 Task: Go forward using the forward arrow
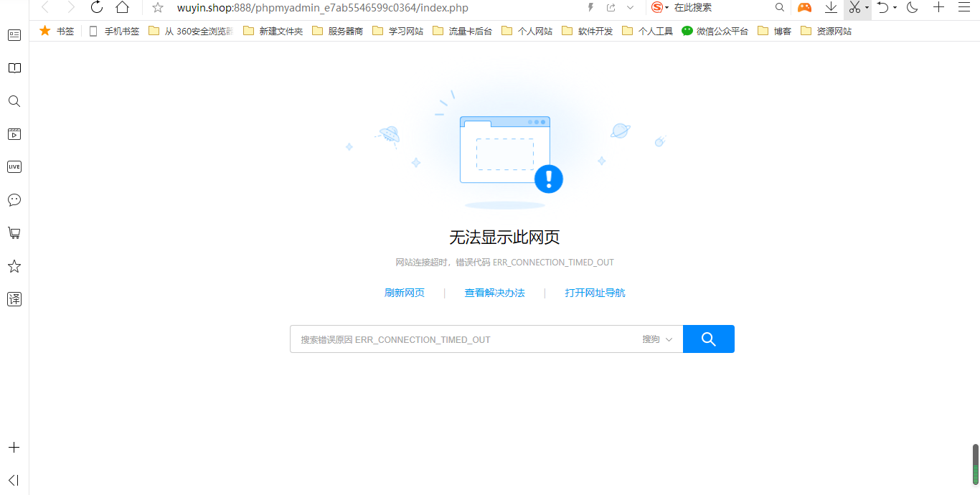click(x=70, y=7)
